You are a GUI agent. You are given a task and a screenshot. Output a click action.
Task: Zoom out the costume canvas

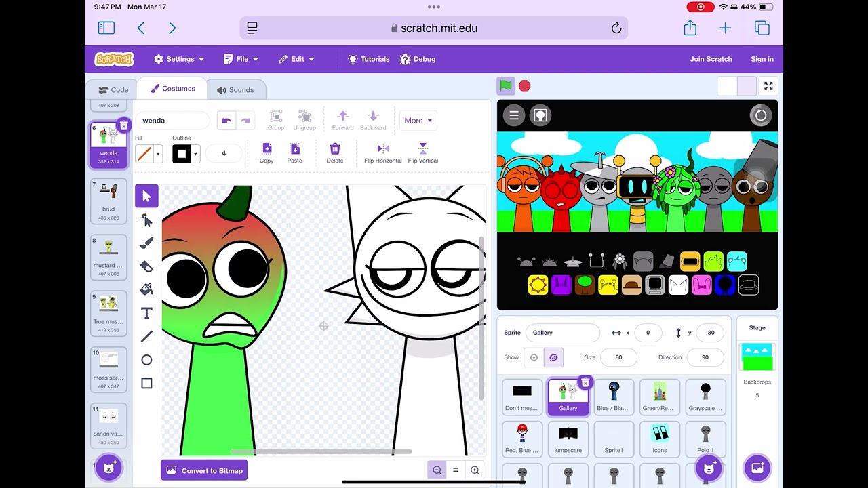click(x=437, y=470)
